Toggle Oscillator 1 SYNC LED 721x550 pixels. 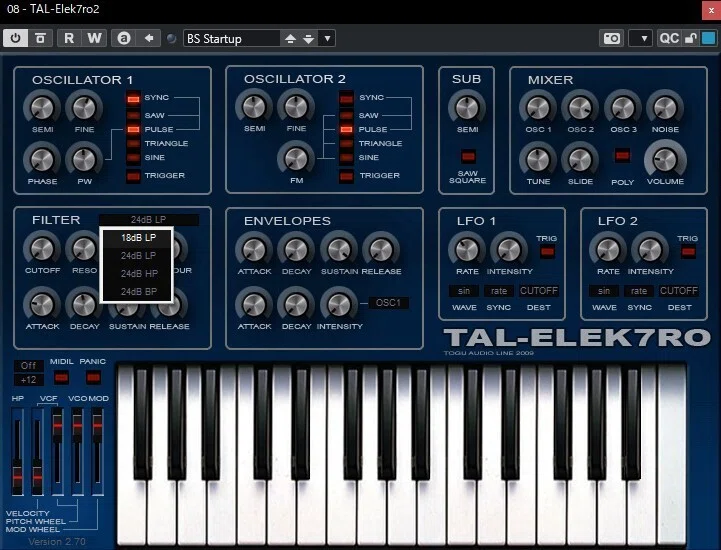tap(133, 98)
